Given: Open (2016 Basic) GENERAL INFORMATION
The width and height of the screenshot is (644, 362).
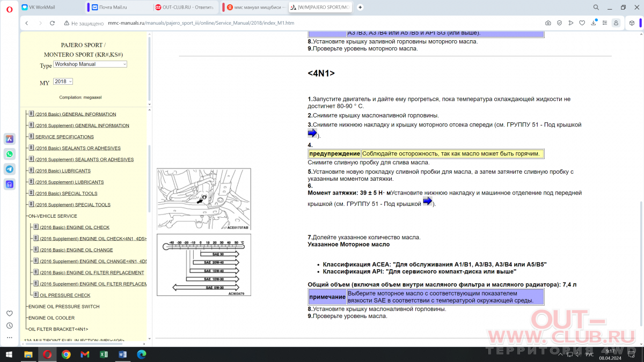Looking at the screenshot, I should [x=75, y=114].
